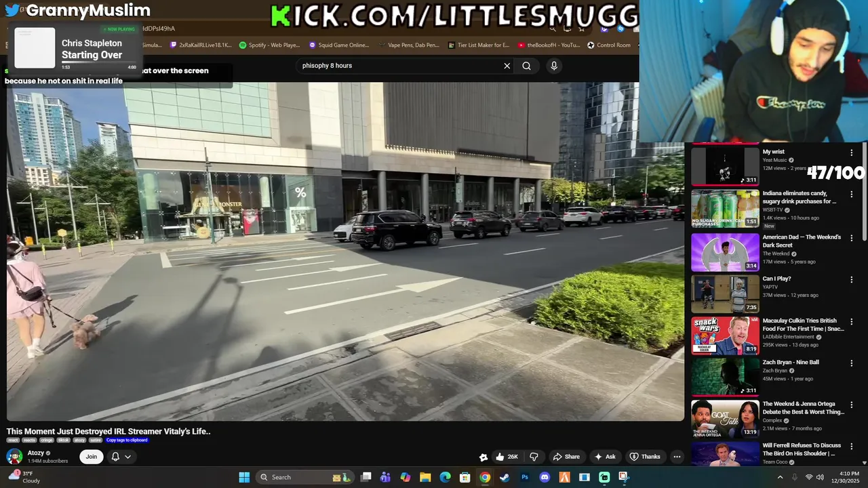The image size is (868, 488).
Task: Open options menu for Nine Ball video
Action: click(852, 363)
